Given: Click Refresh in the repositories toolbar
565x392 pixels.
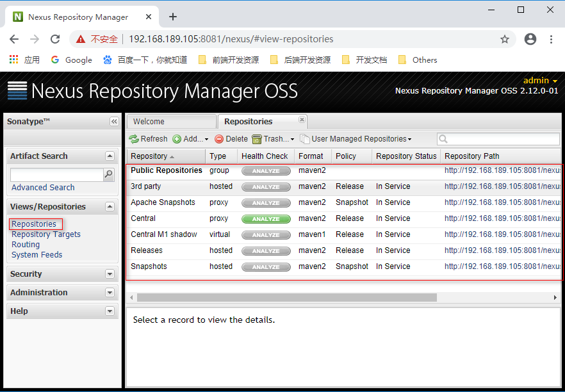Looking at the screenshot, I should pos(148,139).
